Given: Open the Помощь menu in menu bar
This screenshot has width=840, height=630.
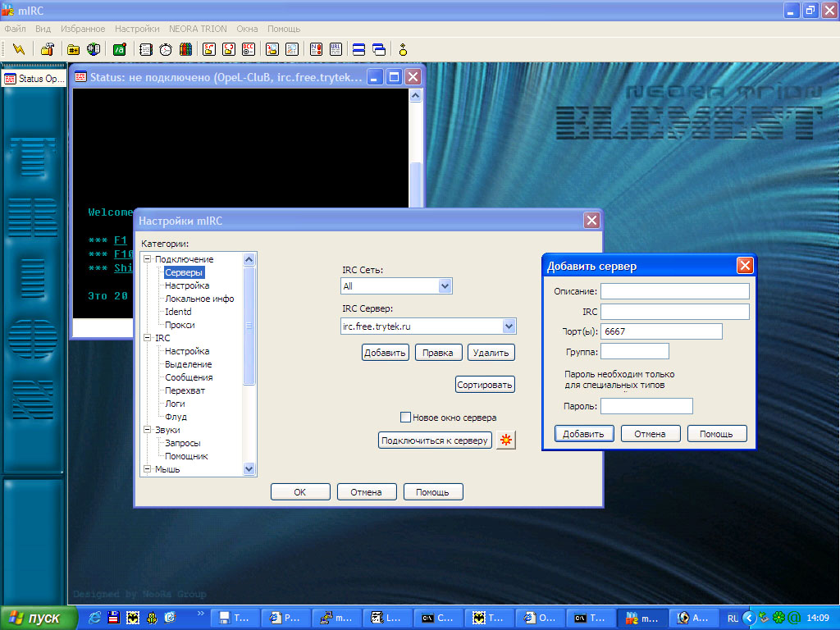Looking at the screenshot, I should click(x=284, y=29).
